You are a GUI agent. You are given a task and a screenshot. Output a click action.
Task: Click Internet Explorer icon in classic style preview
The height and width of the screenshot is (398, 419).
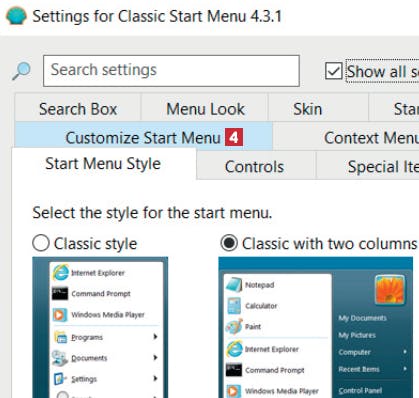(60, 273)
